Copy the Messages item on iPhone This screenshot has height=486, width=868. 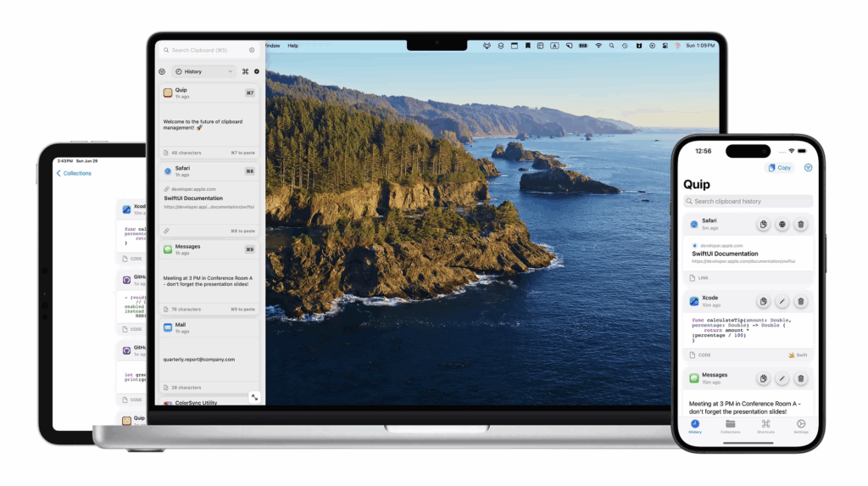(763, 378)
